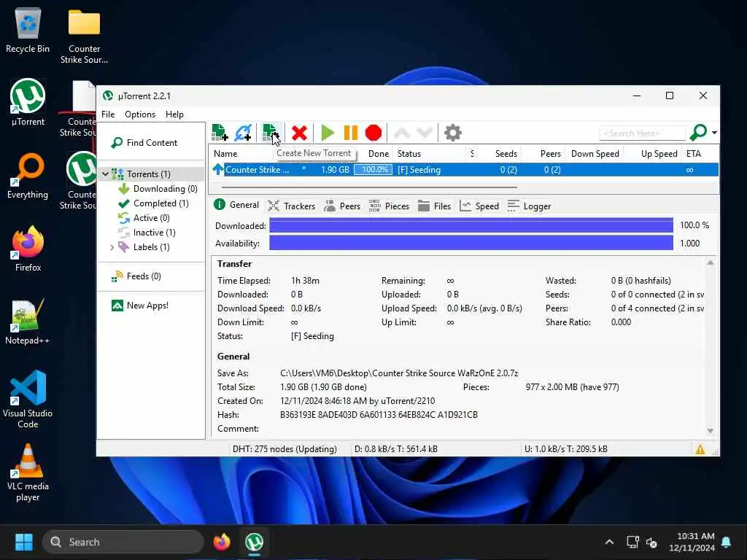Screen dimensions: 747x560
Task: Select the Notepad++ desktop icon
Action: point(27,322)
